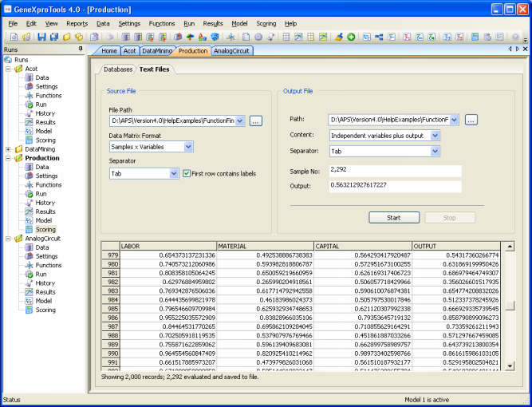Click the green plus circle toolbar icon

tap(351, 37)
